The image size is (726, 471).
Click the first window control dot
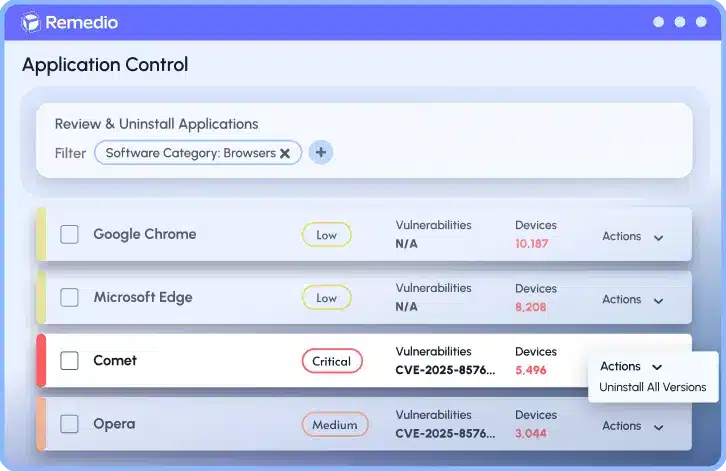click(x=658, y=22)
